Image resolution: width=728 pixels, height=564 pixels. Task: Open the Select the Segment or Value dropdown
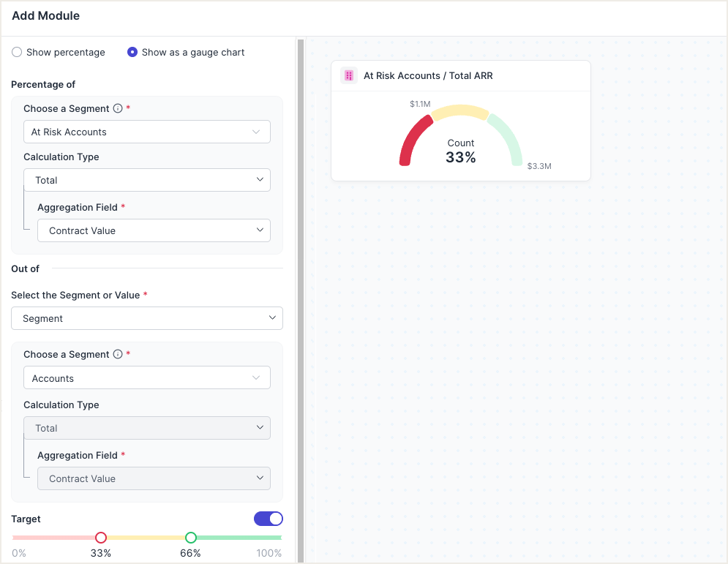pos(146,318)
